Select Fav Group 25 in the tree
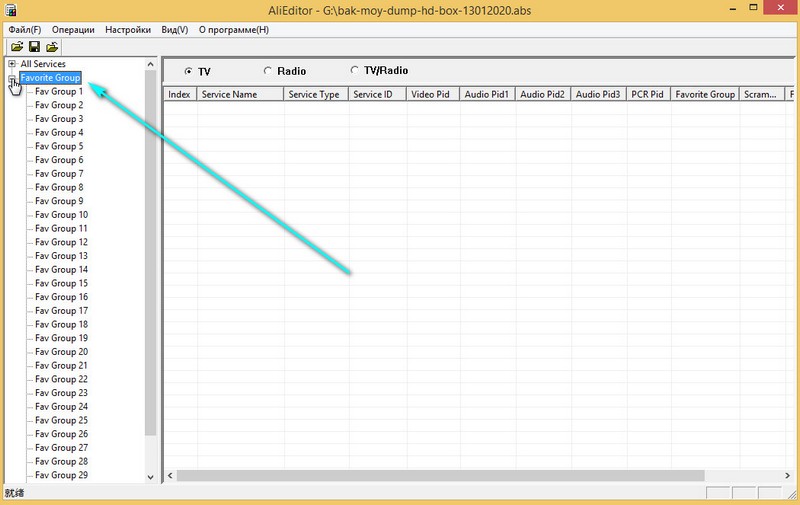 [x=61, y=421]
